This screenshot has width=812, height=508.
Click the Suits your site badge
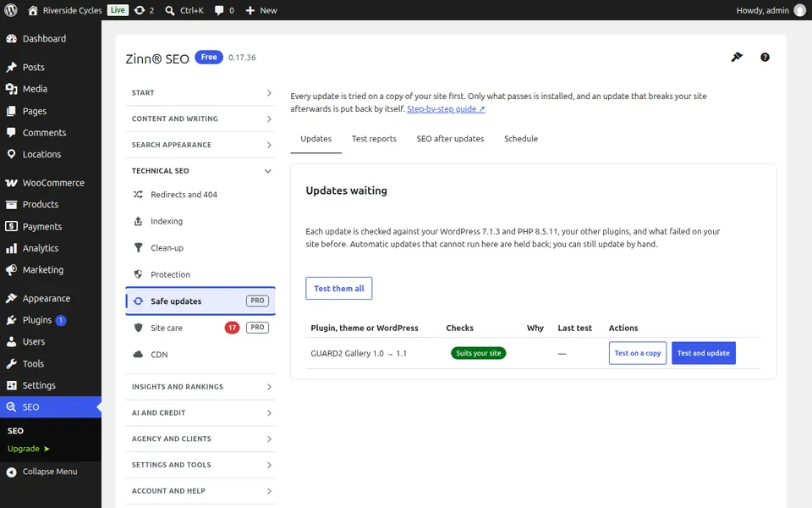(x=479, y=353)
